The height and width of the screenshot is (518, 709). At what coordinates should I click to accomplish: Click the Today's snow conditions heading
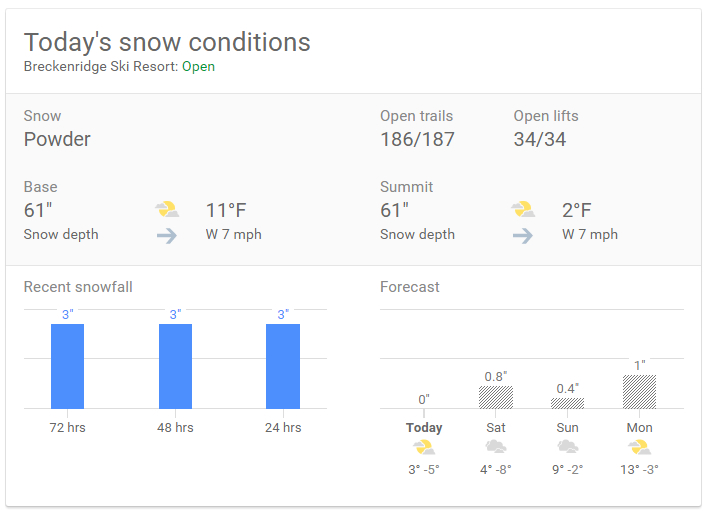click(167, 42)
